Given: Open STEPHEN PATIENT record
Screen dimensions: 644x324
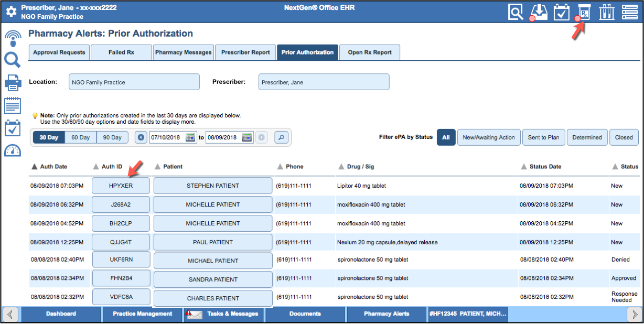Looking at the screenshot, I should (x=212, y=186).
